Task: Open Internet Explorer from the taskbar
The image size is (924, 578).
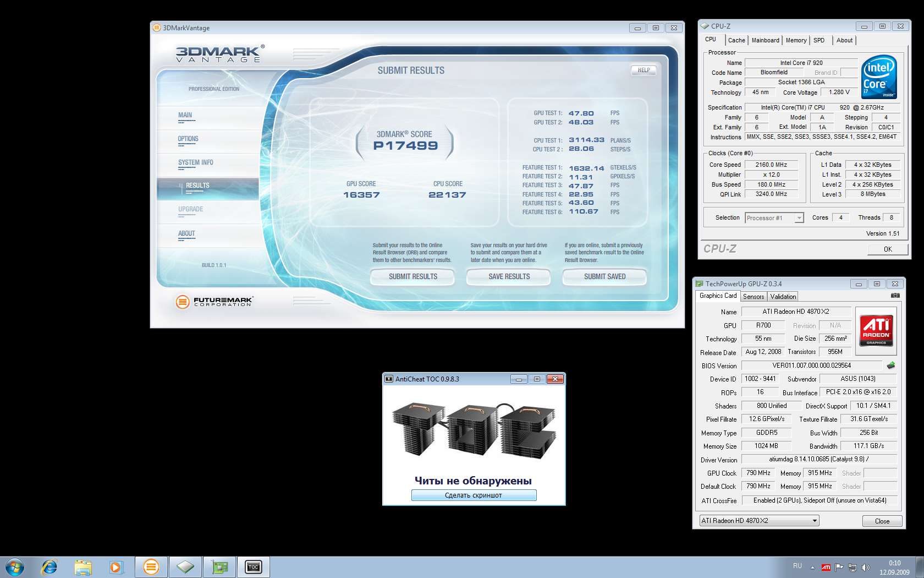Action: pos(50,567)
